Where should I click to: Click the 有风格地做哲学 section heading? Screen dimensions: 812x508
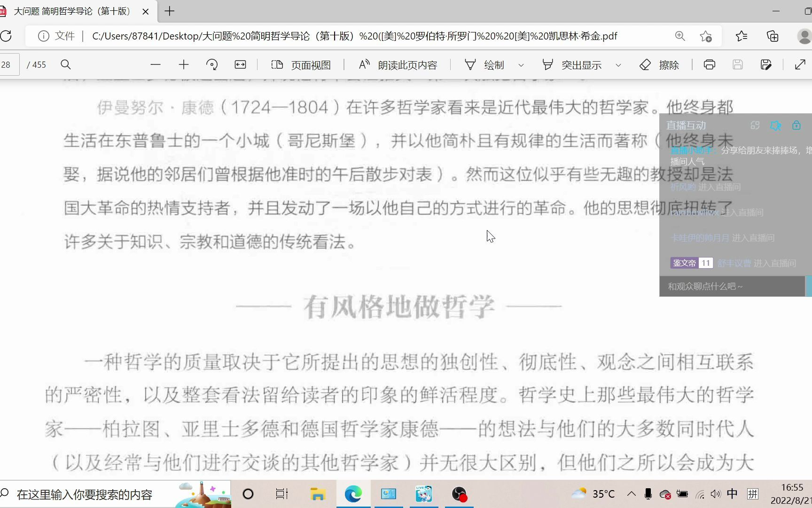(398, 307)
